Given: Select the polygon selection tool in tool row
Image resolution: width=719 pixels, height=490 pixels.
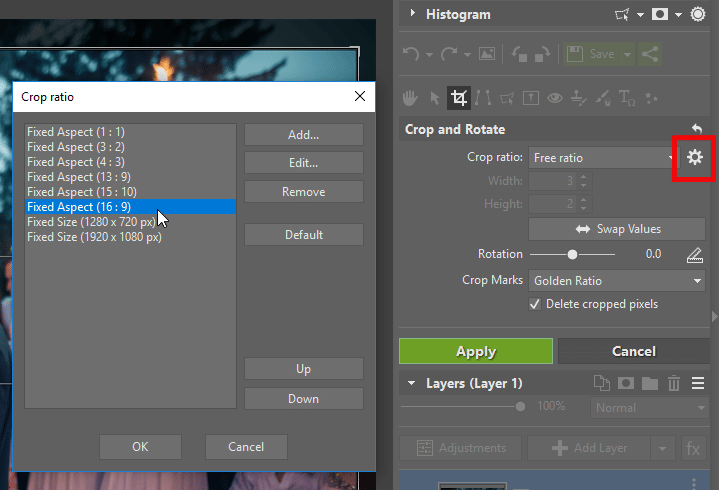Looking at the screenshot, I should [507, 98].
